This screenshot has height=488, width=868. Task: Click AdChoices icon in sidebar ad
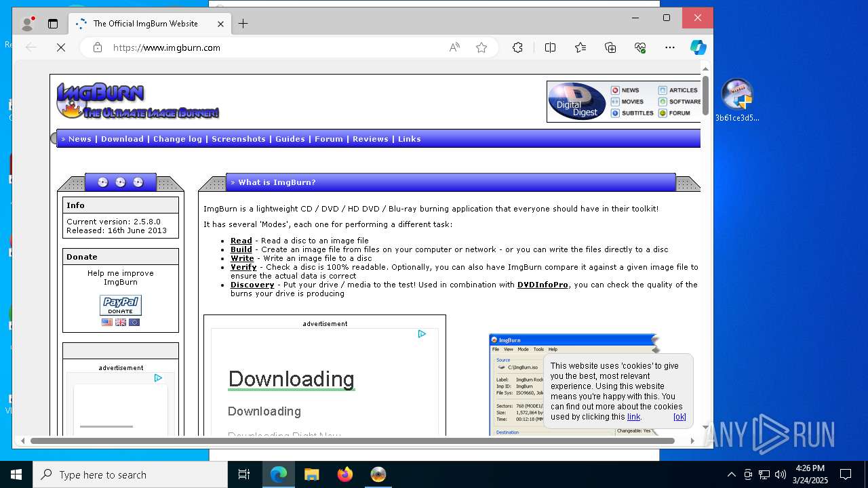pyautogui.click(x=158, y=378)
